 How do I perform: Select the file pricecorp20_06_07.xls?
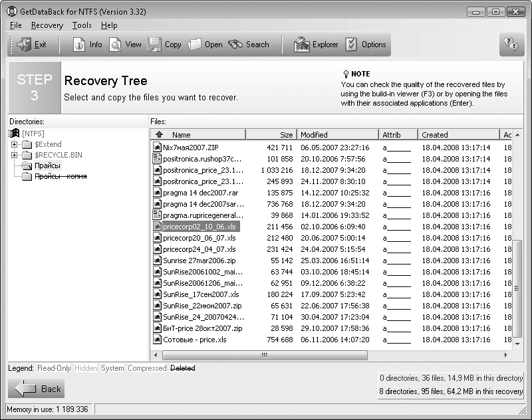point(199,238)
